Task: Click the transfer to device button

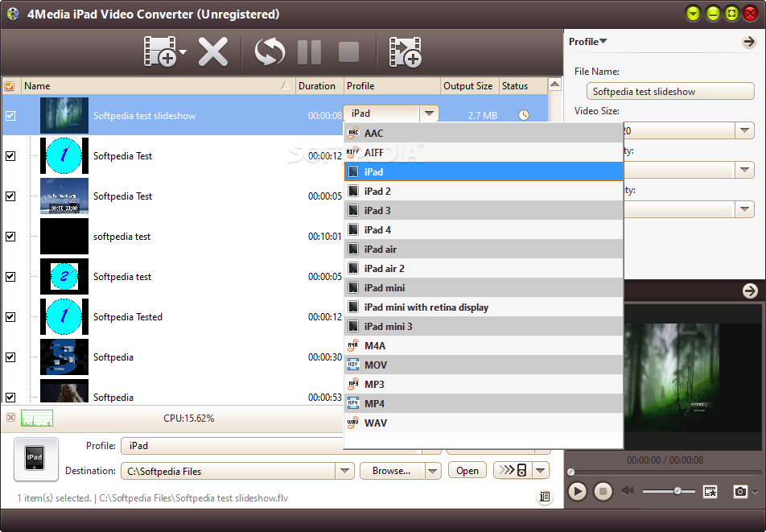Action: point(513,471)
